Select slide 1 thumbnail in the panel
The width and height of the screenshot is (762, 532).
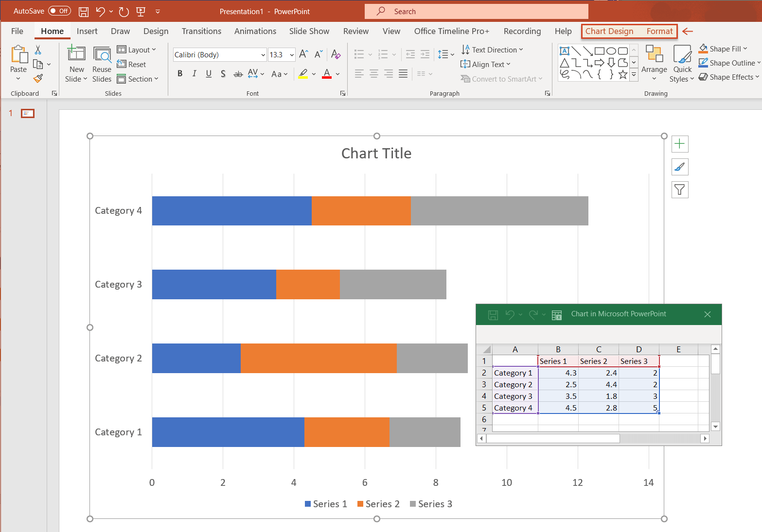(x=27, y=113)
